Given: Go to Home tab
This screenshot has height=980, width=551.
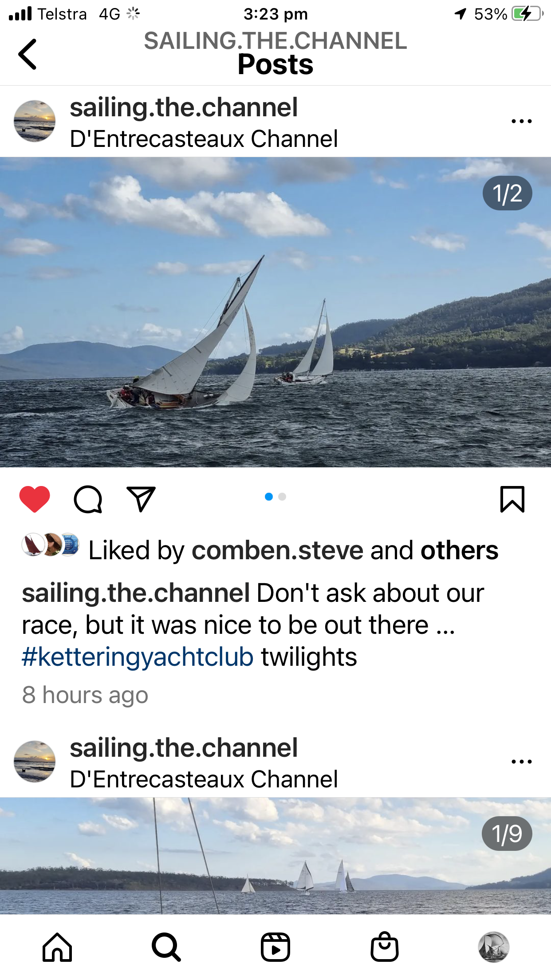Looking at the screenshot, I should pyautogui.click(x=57, y=947).
